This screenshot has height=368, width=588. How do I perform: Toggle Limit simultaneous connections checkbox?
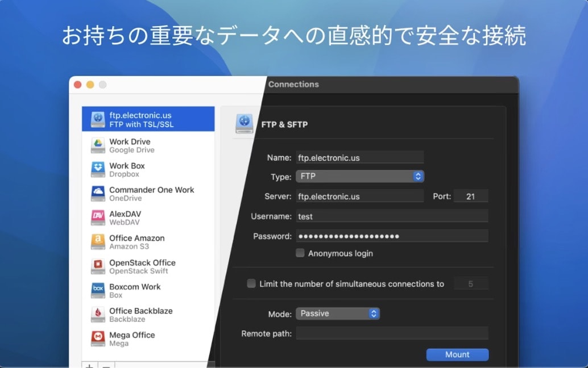pyautogui.click(x=251, y=283)
